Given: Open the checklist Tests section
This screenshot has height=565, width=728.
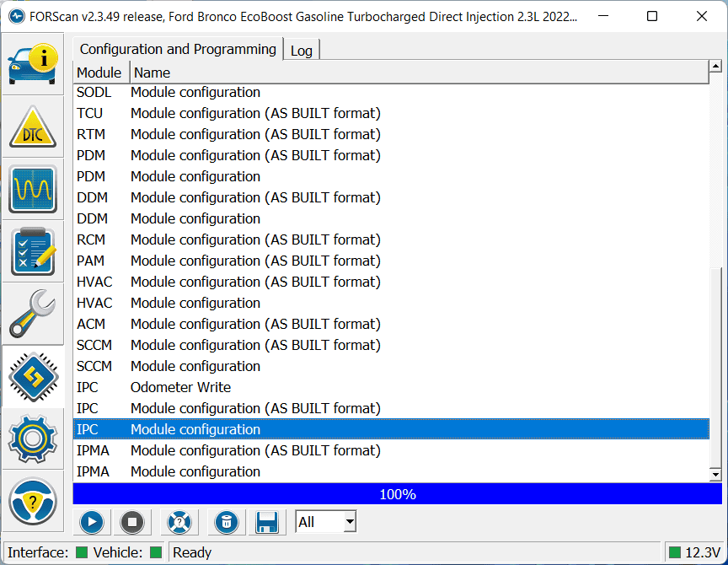Looking at the screenshot, I should click(x=33, y=251).
